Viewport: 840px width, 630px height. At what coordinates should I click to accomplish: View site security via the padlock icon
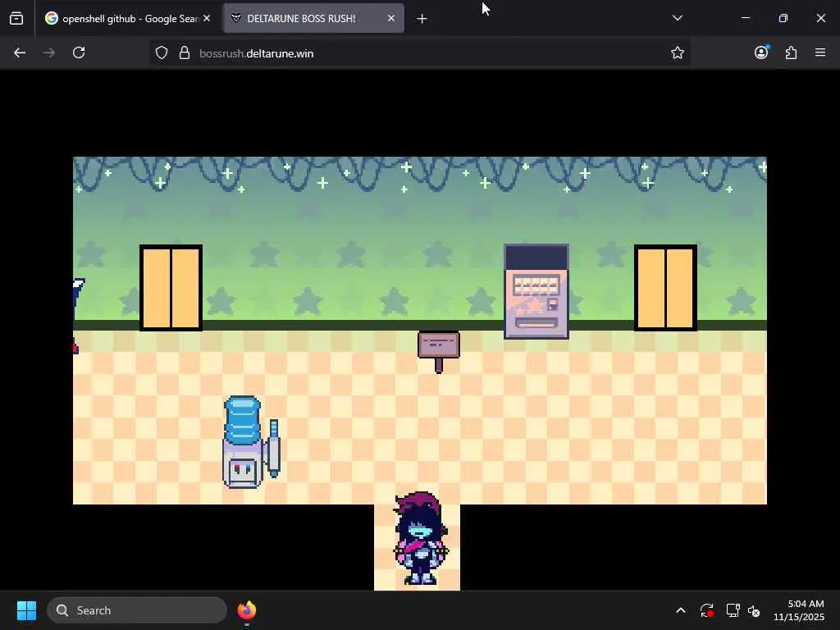(185, 52)
